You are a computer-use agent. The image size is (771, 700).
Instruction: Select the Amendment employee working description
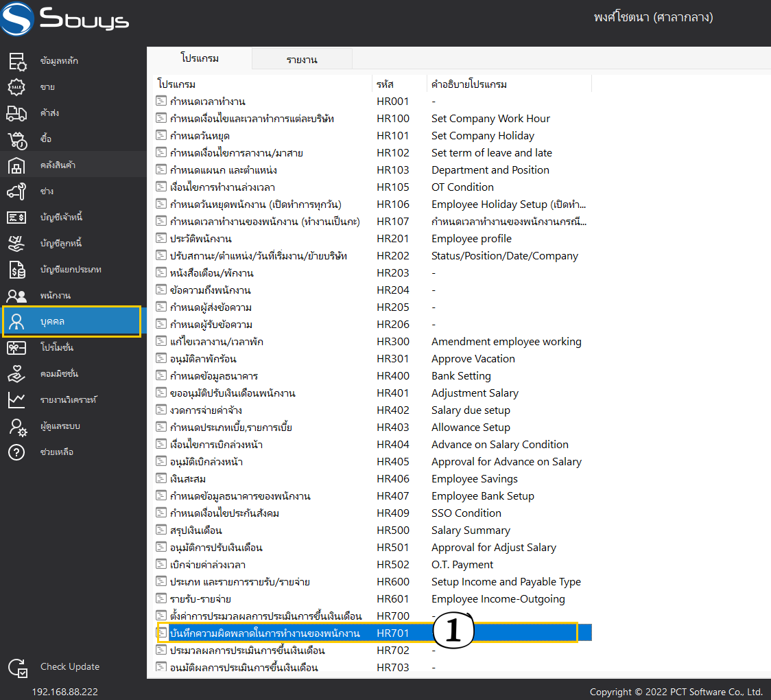(x=506, y=341)
